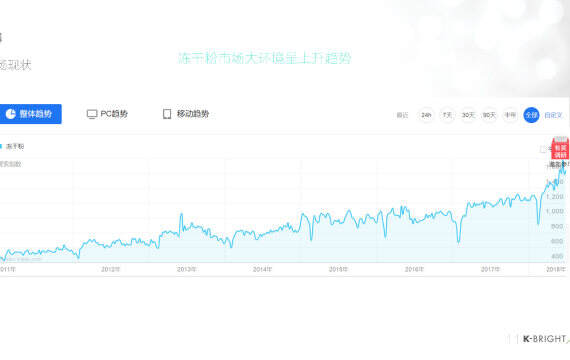Click the 2013 spike on the trend line
Screen dimensions: 570x360
click(x=181, y=215)
